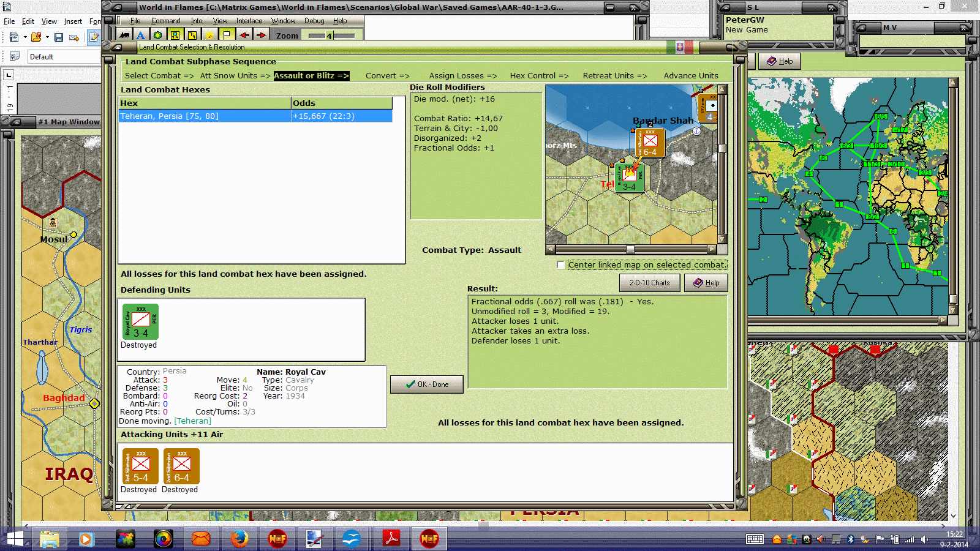
Task: Click the Assign Losses subphase step
Action: [463, 76]
